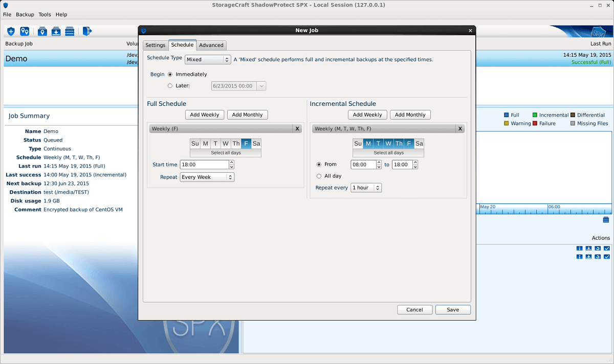Click Add Monthly under Incremental Schedule
The height and width of the screenshot is (364, 614).
pyautogui.click(x=410, y=115)
